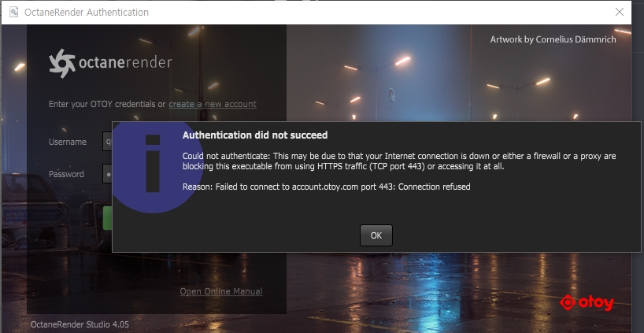Click the OctaneRender window title bar icon
Viewport: 644px width, 333px height.
pyautogui.click(x=13, y=12)
